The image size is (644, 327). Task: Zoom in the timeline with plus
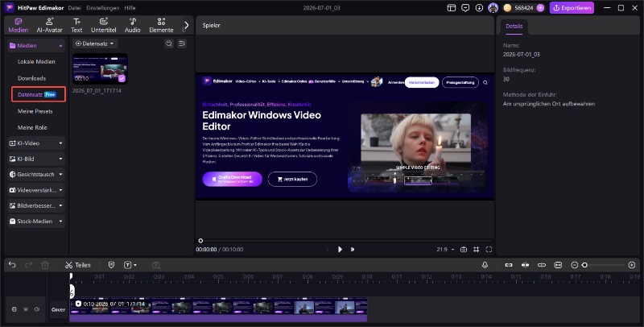pyautogui.click(x=632, y=265)
